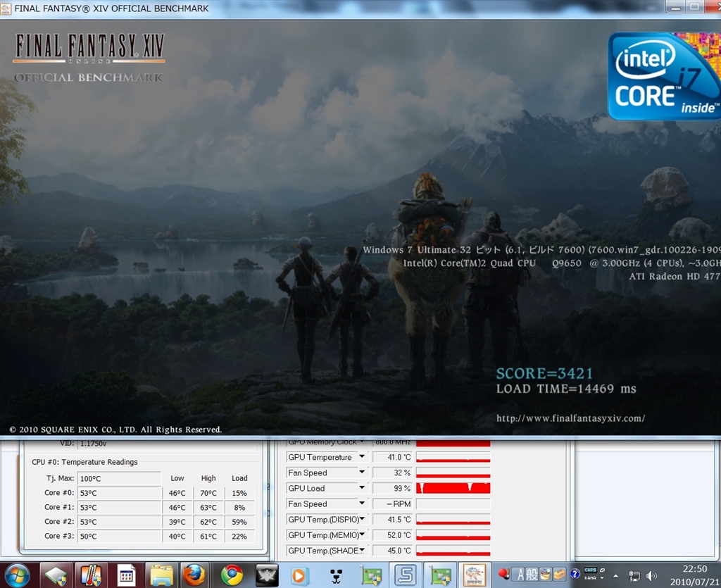
Task: Click the Core #0 temperature field 53°C
Action: click(x=119, y=493)
